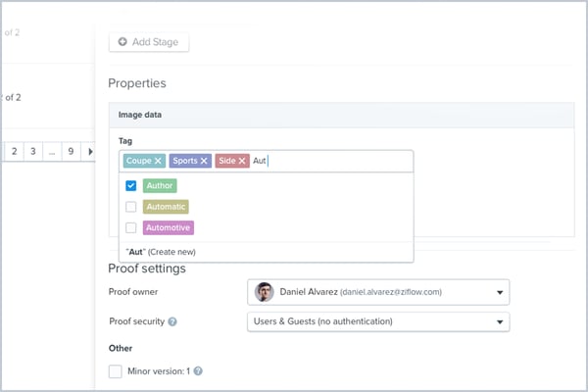
Task: Select the green Author tag option
Action: point(161,185)
